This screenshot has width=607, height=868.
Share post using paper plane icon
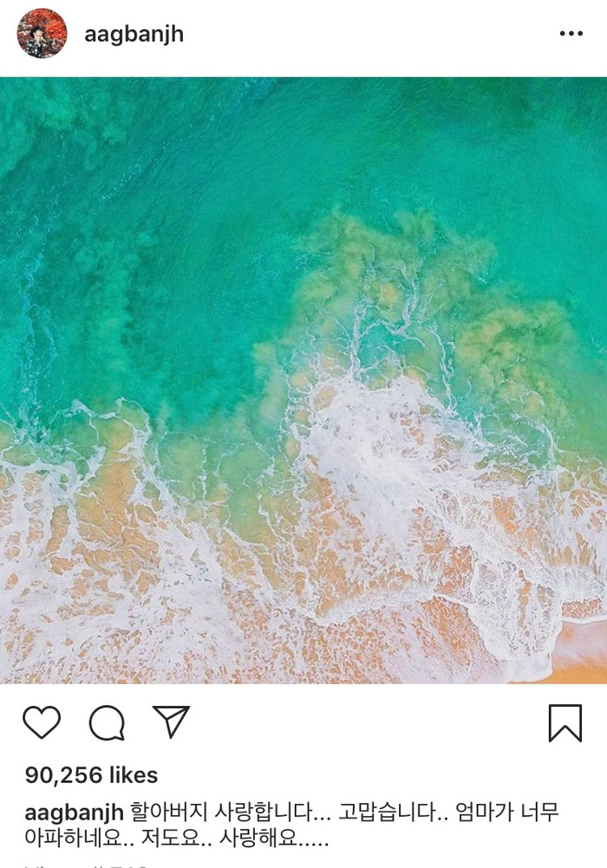[171, 721]
